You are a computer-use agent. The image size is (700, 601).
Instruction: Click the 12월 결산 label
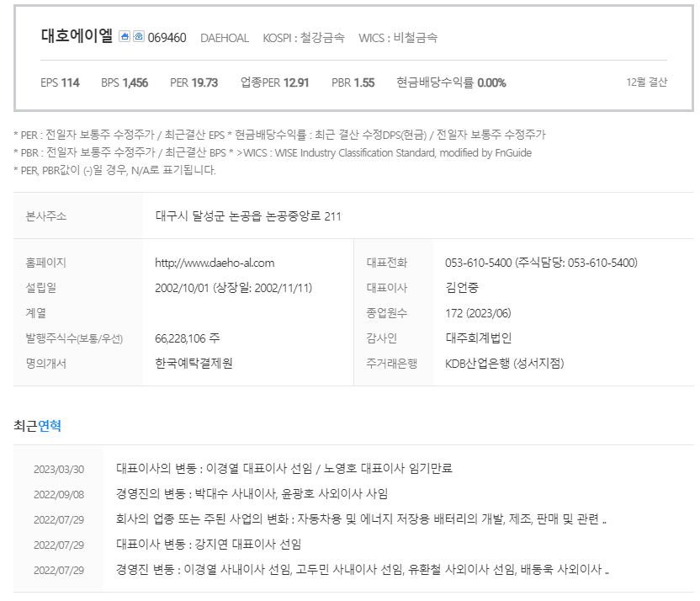click(646, 82)
